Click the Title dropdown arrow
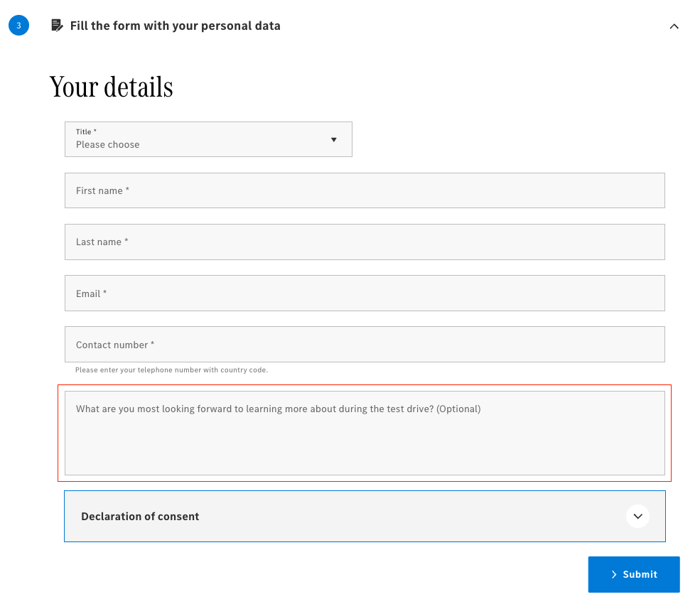Image resolution: width=700 pixels, height=609 pixels. coord(333,139)
